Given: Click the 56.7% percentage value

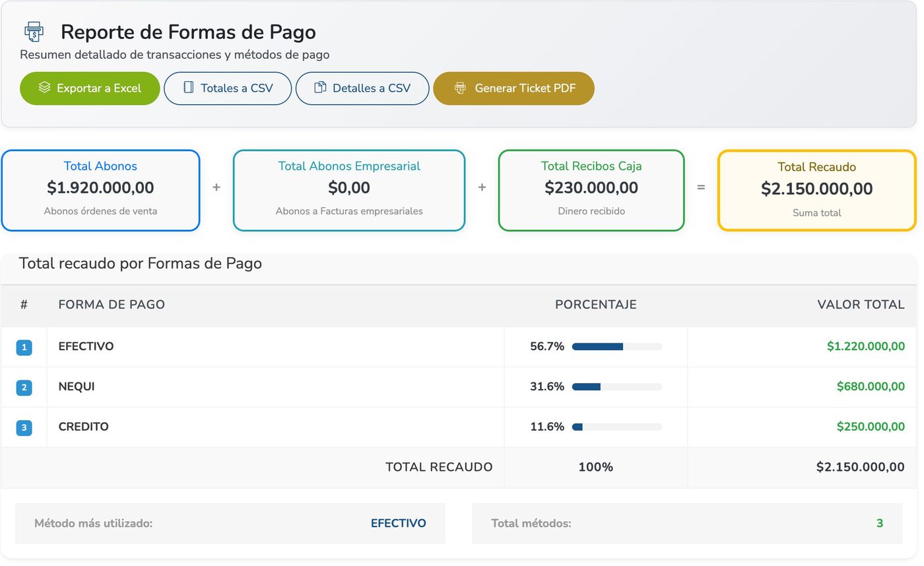Looking at the screenshot, I should click(x=547, y=347).
